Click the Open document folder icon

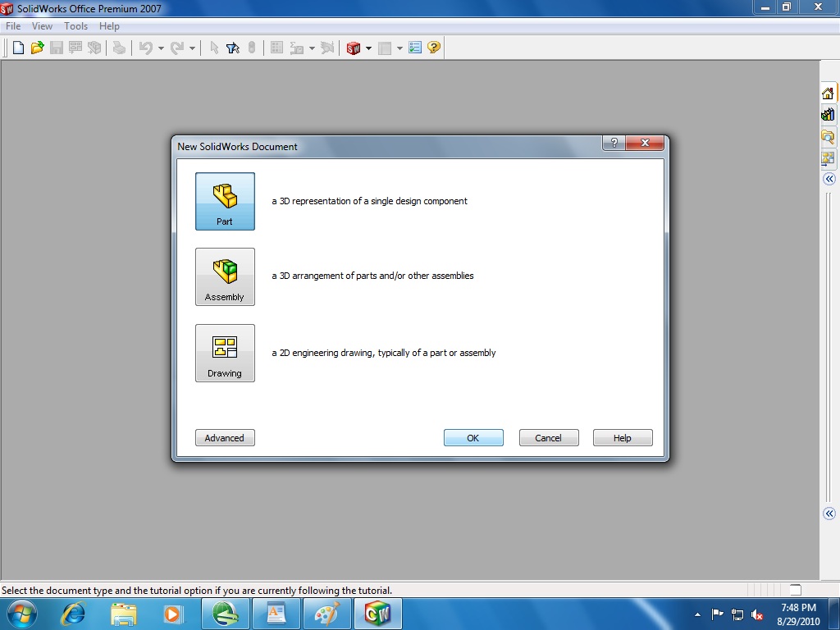tap(37, 48)
